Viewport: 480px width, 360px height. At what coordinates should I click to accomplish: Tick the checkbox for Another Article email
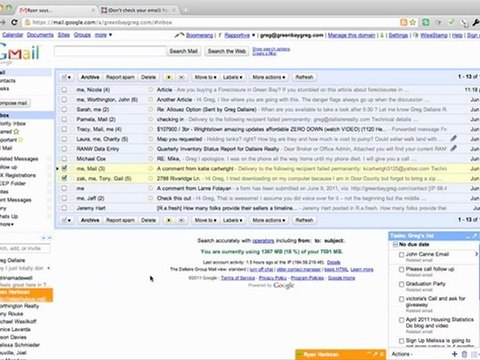[x=64, y=99]
